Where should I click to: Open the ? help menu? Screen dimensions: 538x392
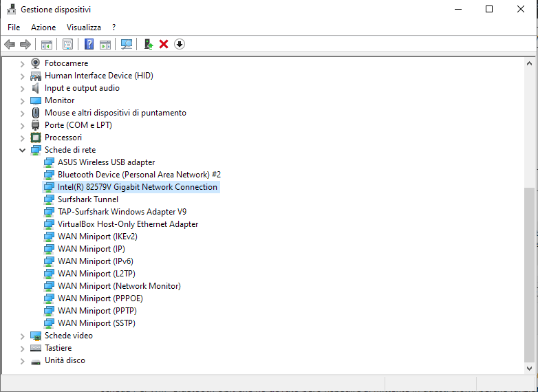pos(114,28)
